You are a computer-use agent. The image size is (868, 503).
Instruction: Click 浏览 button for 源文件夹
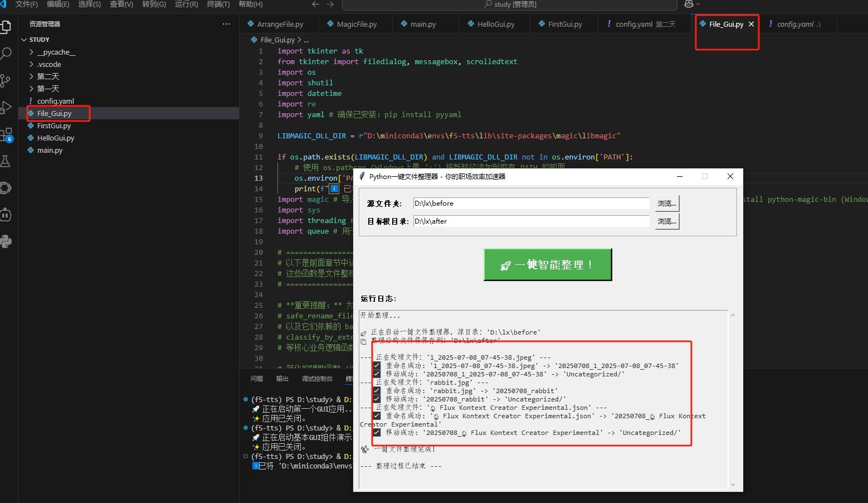(x=667, y=204)
